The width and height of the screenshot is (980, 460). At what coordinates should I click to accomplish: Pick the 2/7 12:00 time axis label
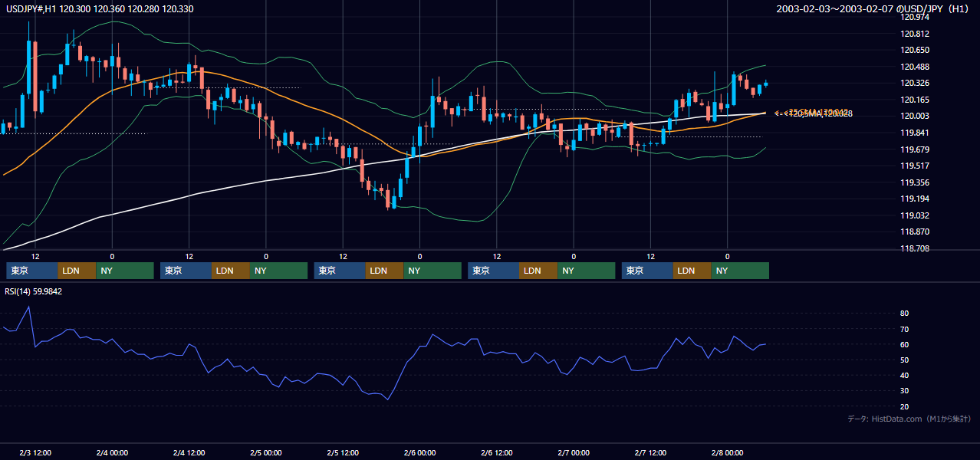(650, 452)
